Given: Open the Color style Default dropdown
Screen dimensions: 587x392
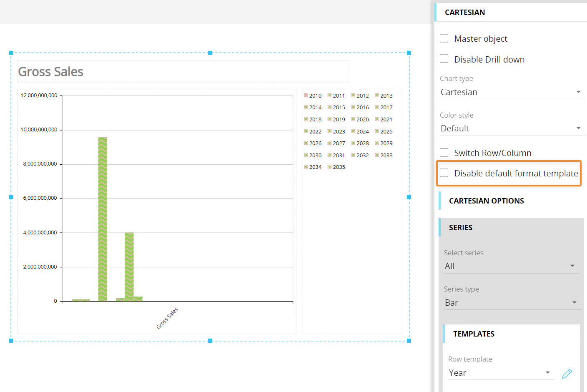Looking at the screenshot, I should tap(512, 128).
